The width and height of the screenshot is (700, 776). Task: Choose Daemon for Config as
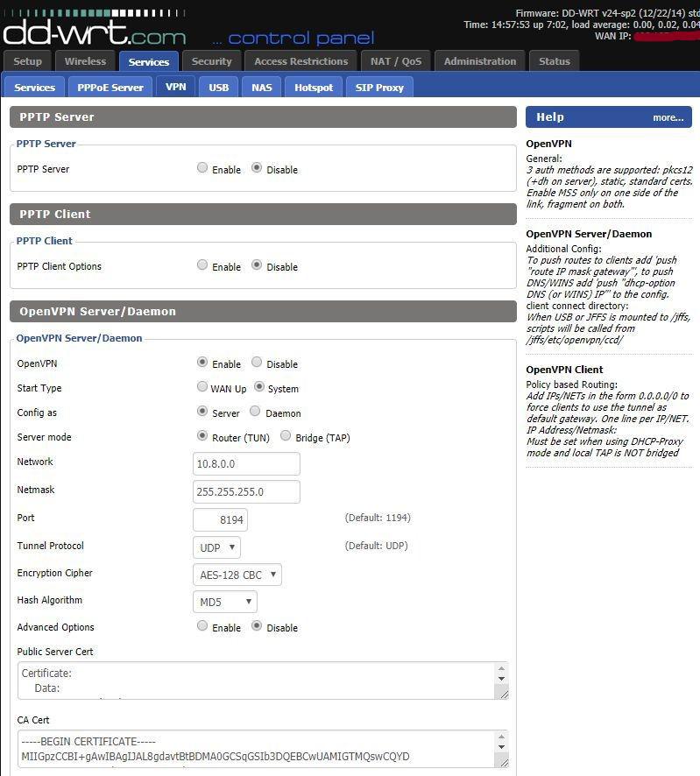pos(255,411)
